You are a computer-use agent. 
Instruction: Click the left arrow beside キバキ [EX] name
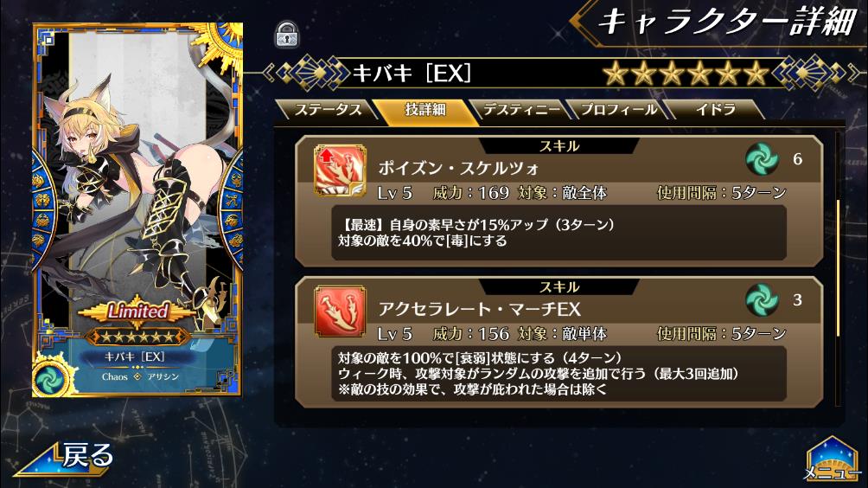(x=268, y=73)
